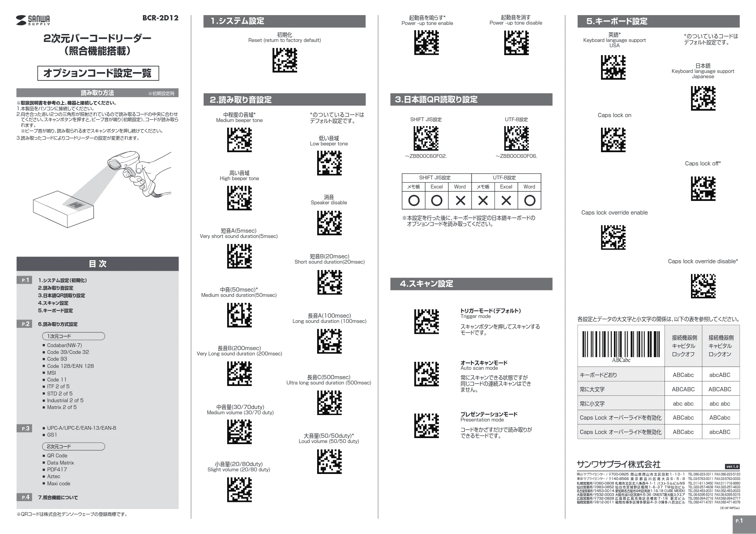
Task: Click the Medium beeper tone code
Action: [239, 140]
